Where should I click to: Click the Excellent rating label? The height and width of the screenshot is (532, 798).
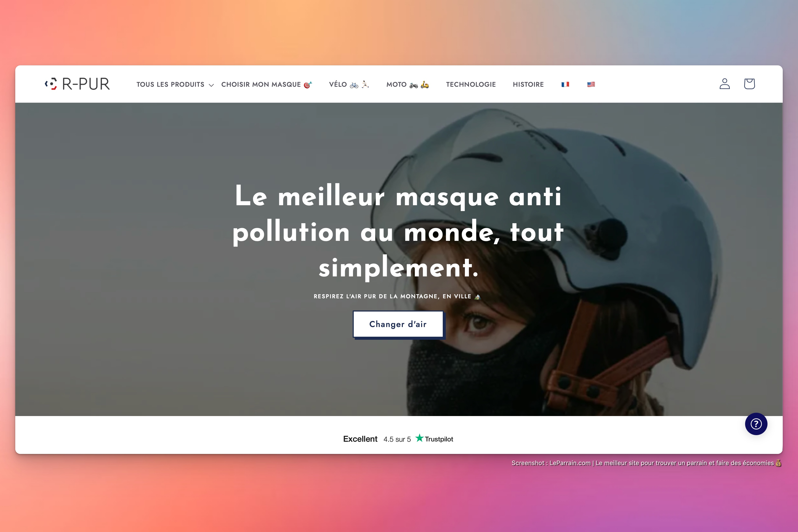(x=360, y=439)
